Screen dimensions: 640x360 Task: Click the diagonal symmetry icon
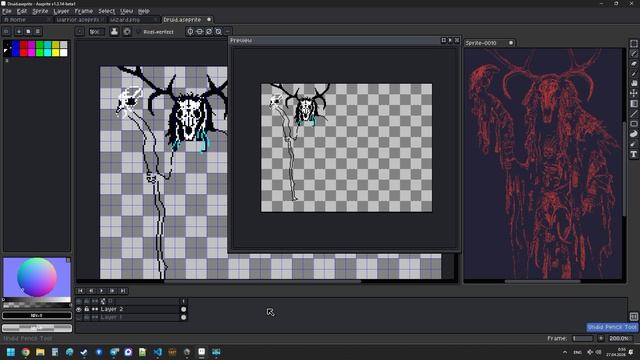click(x=209, y=31)
